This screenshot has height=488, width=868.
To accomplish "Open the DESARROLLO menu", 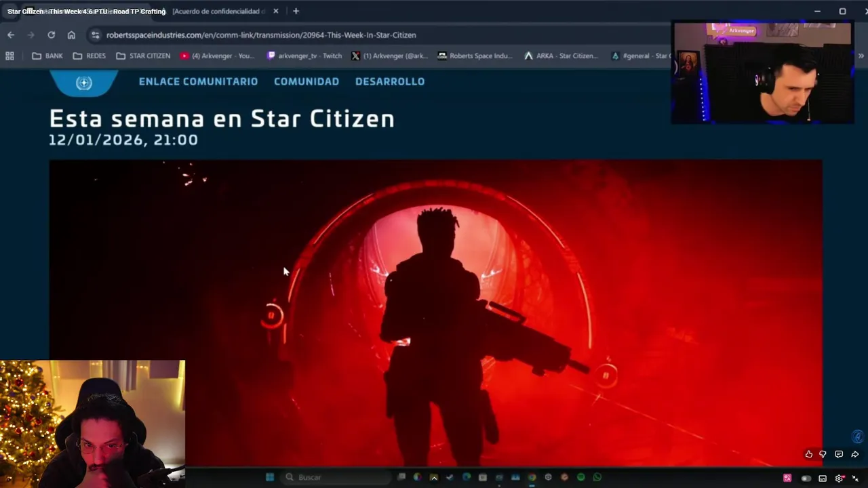I will [390, 81].
